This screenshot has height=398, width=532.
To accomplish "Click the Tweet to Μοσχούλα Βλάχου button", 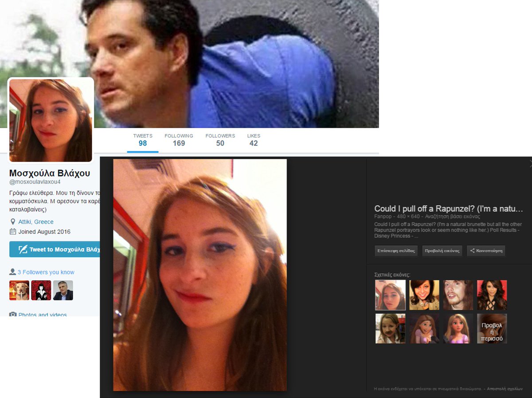I will click(55, 249).
